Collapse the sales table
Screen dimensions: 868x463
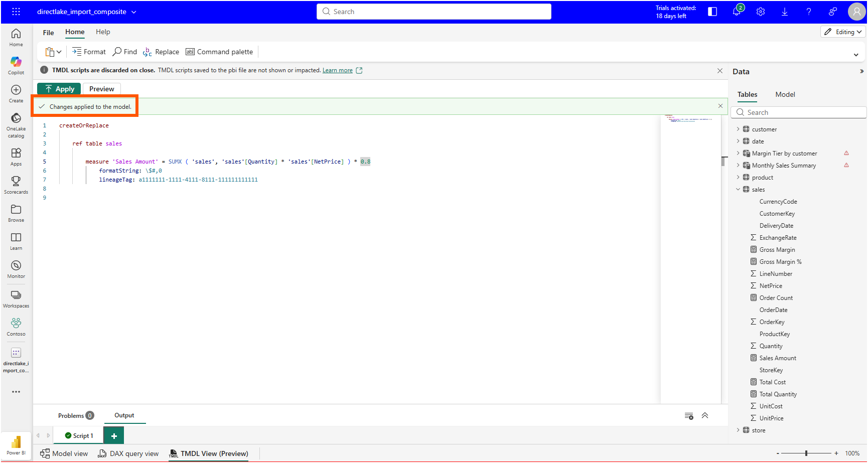(x=738, y=190)
